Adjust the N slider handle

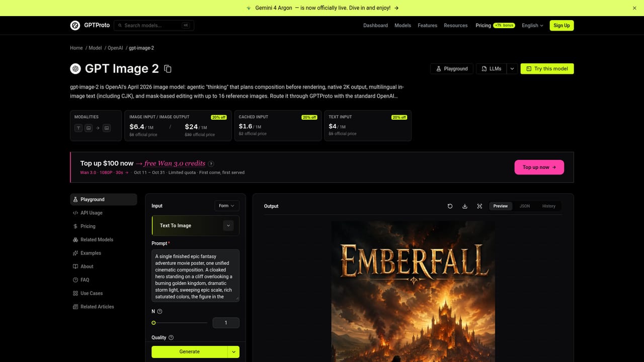(154, 323)
